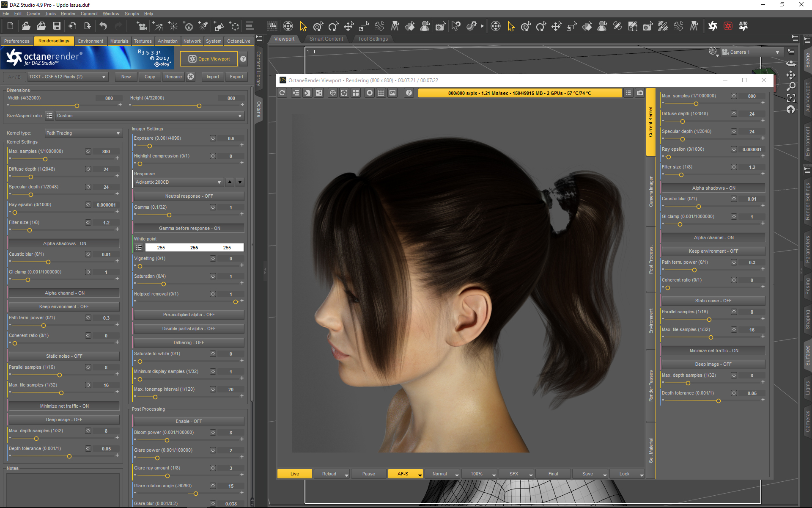Click the Save Scene floppy disk icon
This screenshot has width=812, height=508.
pyautogui.click(x=56, y=26)
